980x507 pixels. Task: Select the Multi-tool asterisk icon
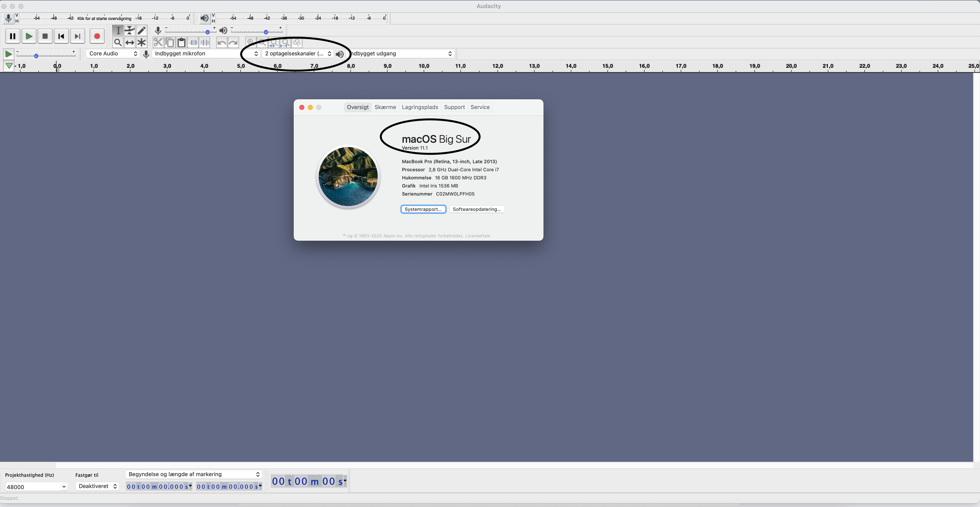click(142, 42)
